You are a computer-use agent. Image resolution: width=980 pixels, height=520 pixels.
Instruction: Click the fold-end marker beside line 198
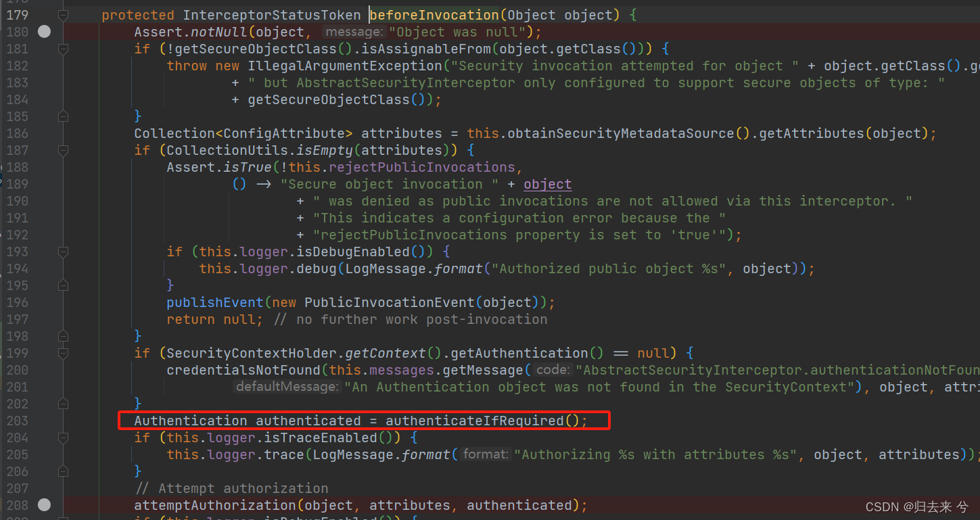point(63,336)
